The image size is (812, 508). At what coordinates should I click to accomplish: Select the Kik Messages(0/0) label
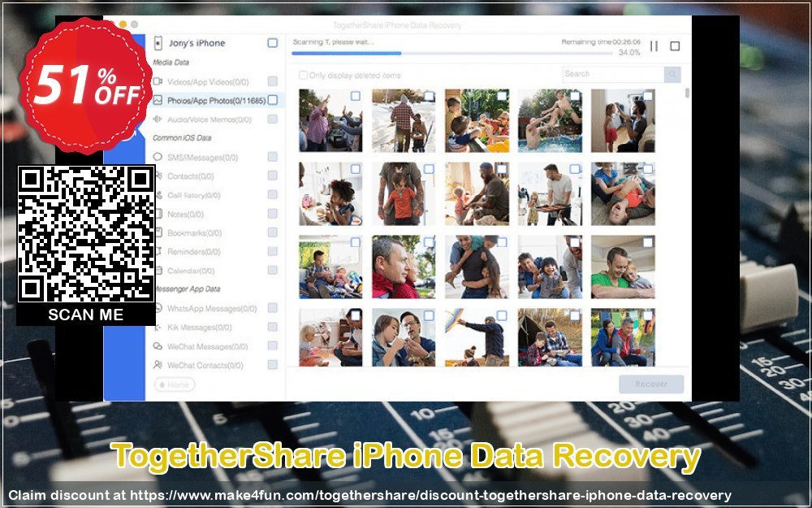(200, 328)
